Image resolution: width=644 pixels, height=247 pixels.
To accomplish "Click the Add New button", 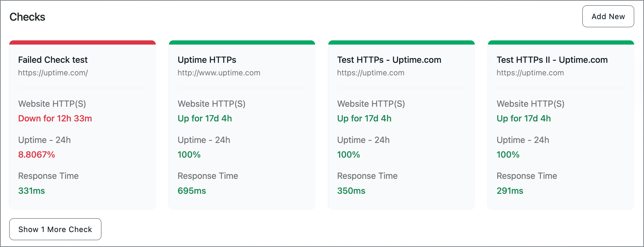I will (x=608, y=16).
